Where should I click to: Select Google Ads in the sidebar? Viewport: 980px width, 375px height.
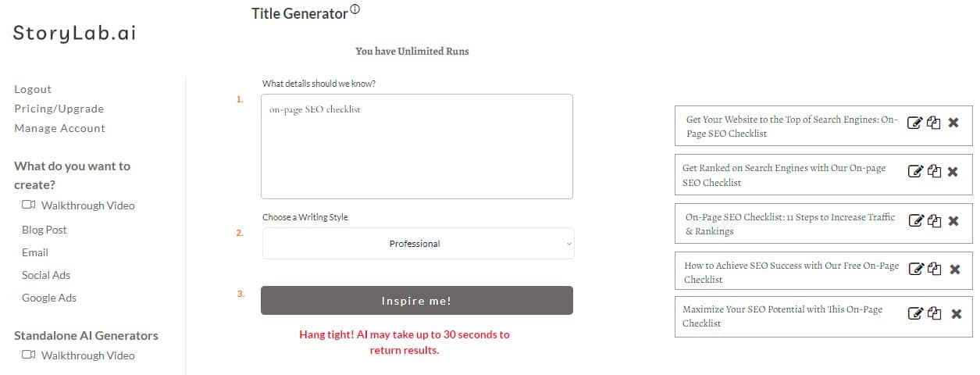[49, 298]
